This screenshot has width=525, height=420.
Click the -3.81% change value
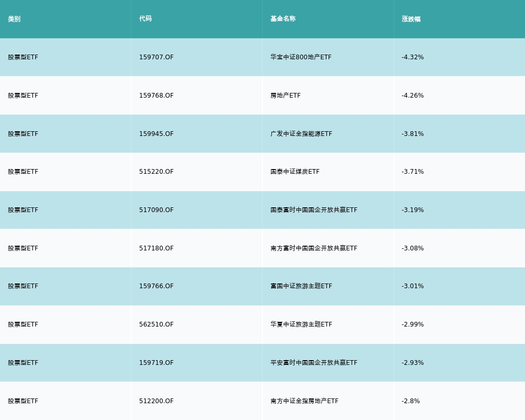413,134
